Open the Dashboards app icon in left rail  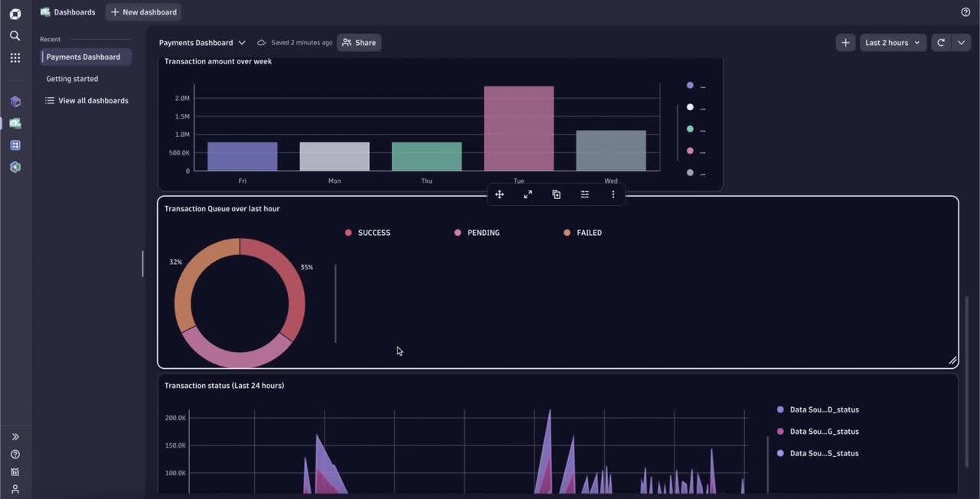15,123
